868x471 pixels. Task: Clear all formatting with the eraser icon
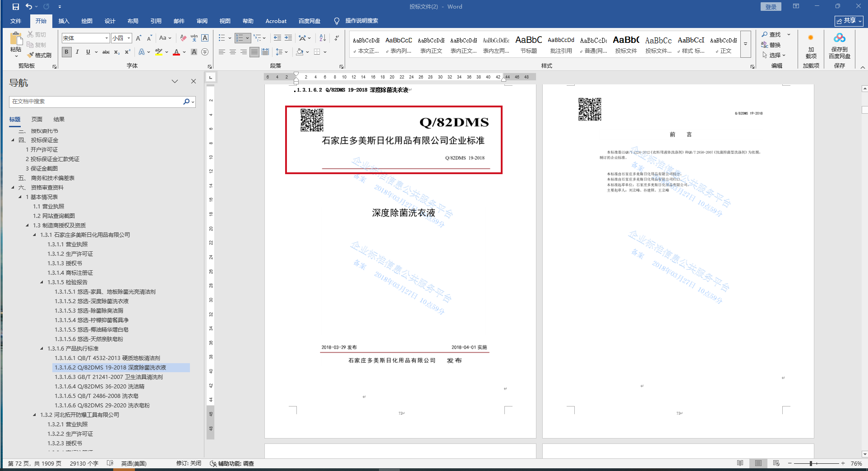[183, 38]
